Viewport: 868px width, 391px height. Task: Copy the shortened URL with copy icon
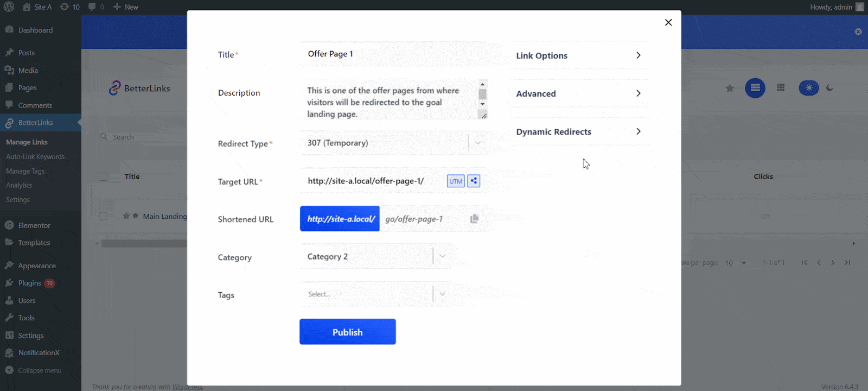click(474, 219)
